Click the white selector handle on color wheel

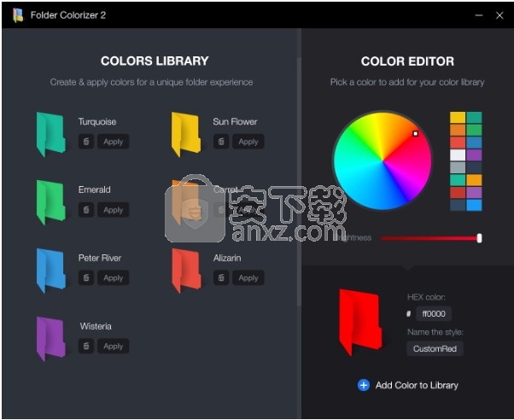point(415,133)
